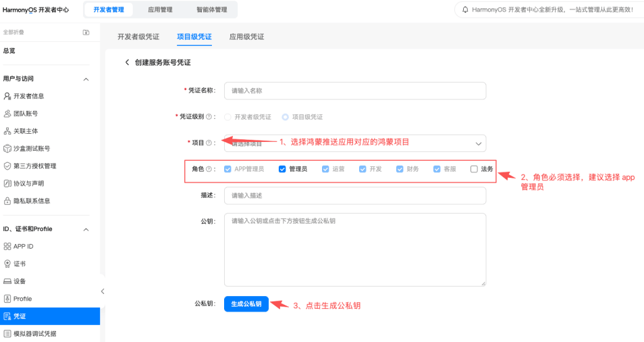Click the 团队账号 team icon

click(x=7, y=114)
